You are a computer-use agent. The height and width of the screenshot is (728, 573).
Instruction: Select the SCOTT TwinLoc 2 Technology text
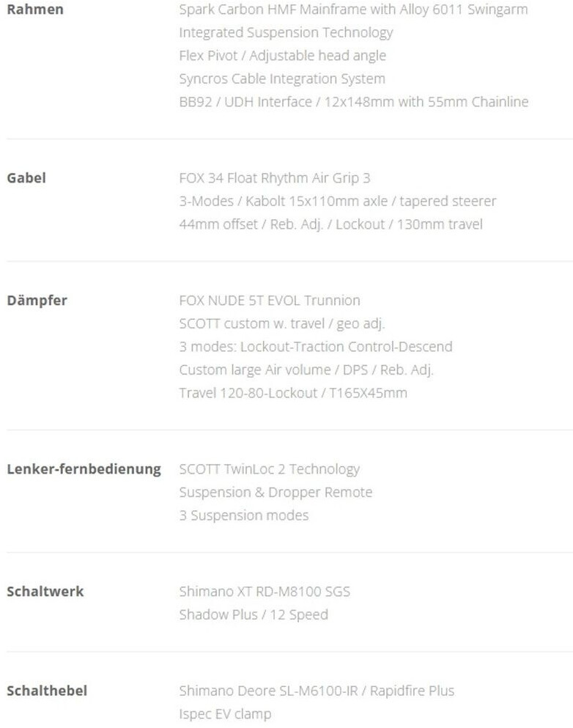(x=269, y=469)
